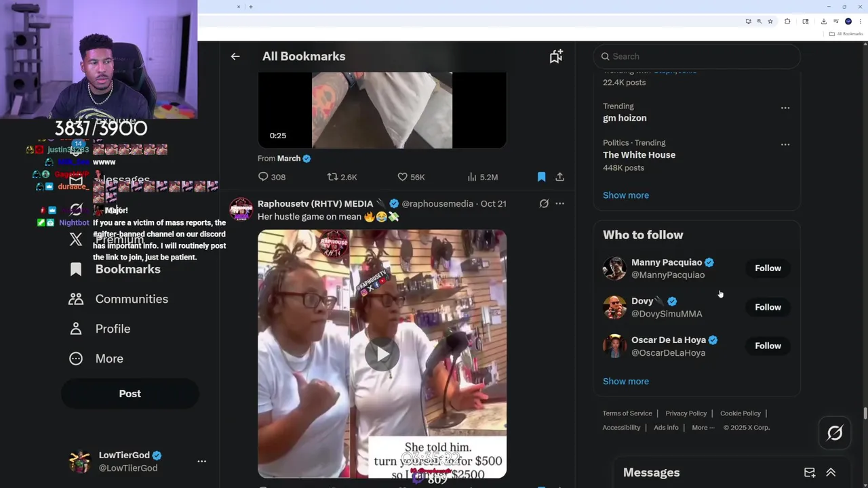Image resolution: width=868 pixels, height=488 pixels.
Task: Open the floating Grok button
Action: (x=835, y=433)
